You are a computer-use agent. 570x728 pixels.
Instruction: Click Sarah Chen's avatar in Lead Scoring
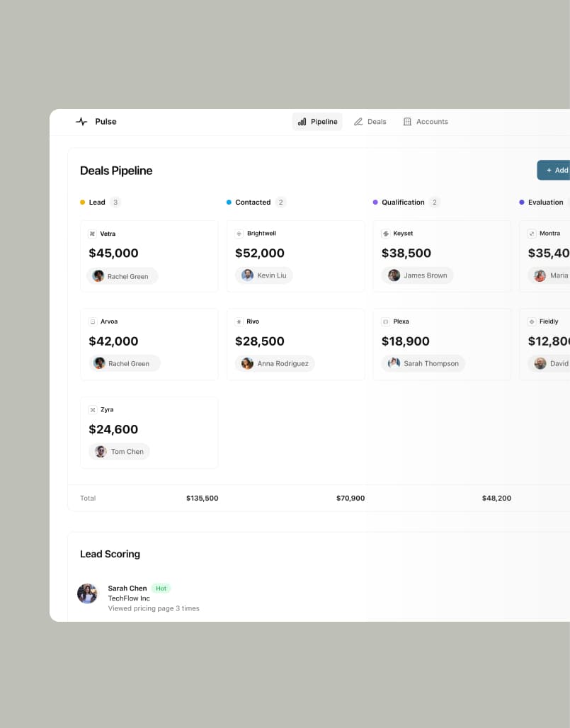tap(87, 593)
